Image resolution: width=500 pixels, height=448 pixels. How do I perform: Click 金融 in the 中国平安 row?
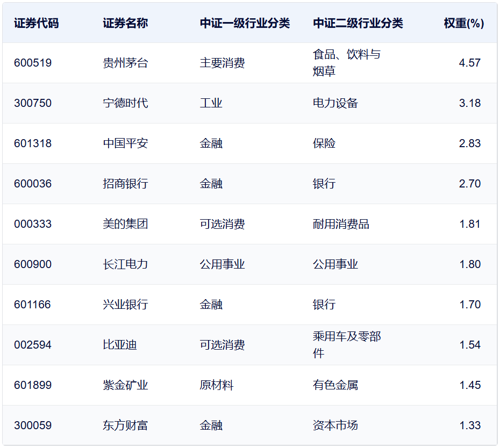(x=211, y=143)
